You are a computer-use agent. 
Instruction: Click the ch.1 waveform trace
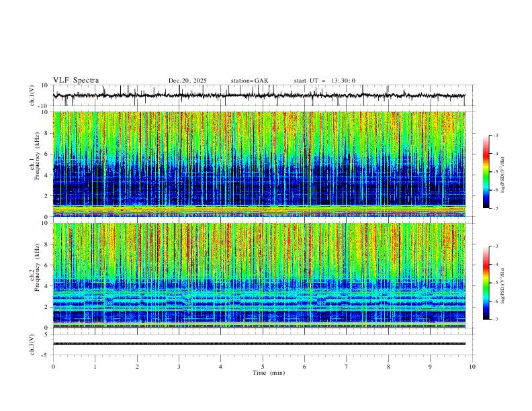coord(259,95)
